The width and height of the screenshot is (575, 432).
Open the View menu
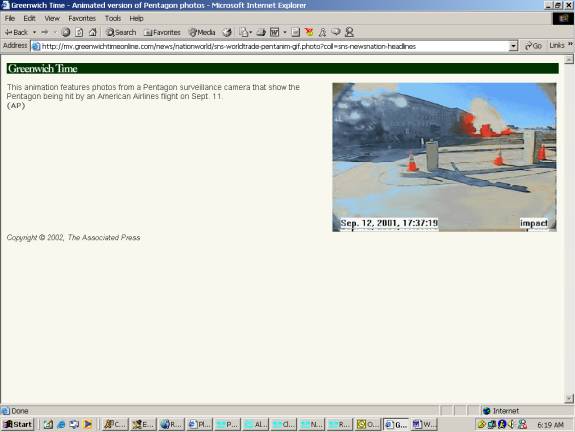[52, 18]
